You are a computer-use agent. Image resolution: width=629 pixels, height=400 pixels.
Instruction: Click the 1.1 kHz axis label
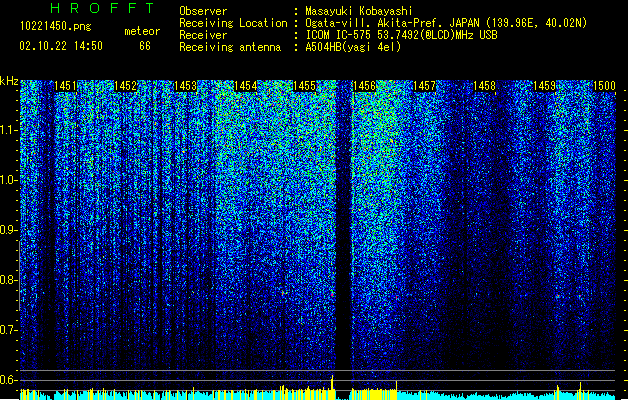[9, 130]
